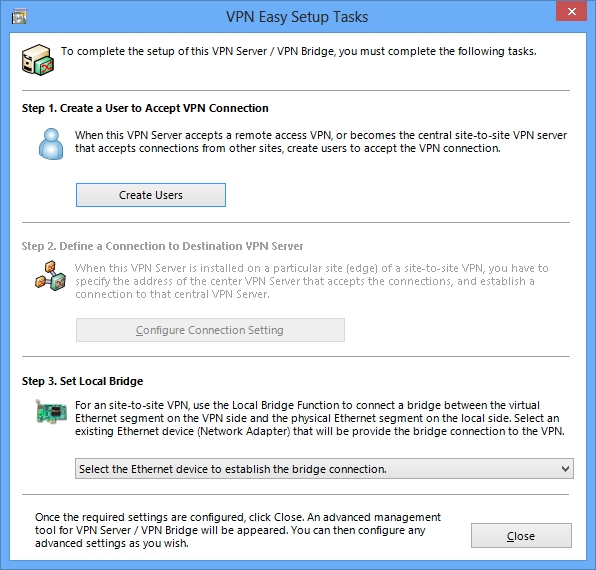Click the blue user icon in Step 1
The height and width of the screenshot is (570, 596).
tap(51, 144)
